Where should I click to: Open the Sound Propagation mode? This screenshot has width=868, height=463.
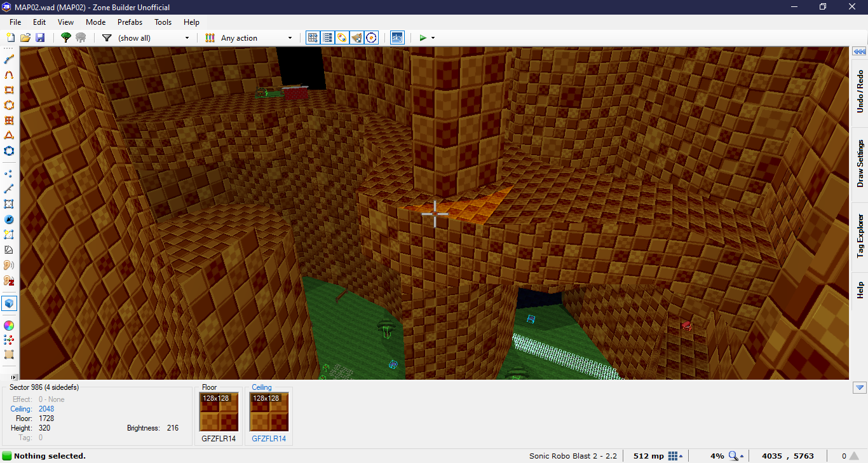pyautogui.click(x=9, y=265)
